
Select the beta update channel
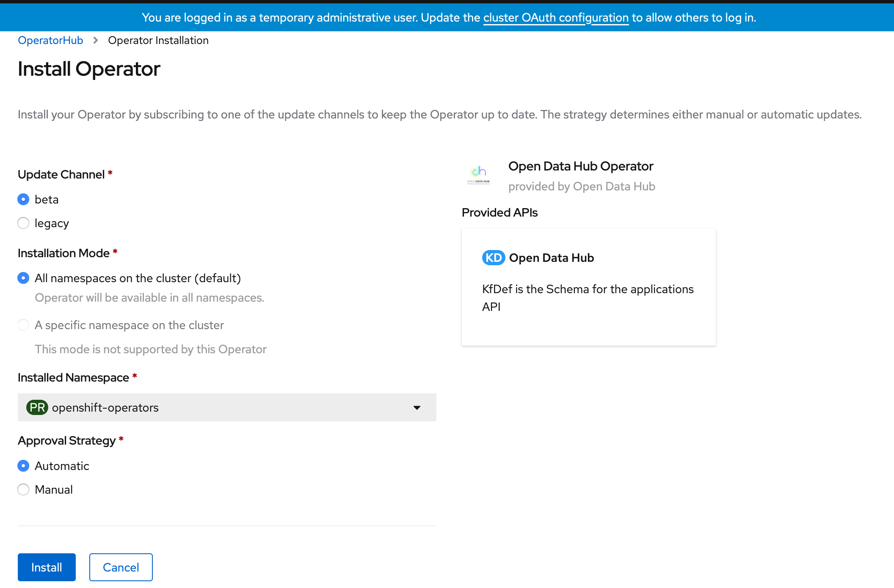pyautogui.click(x=24, y=199)
